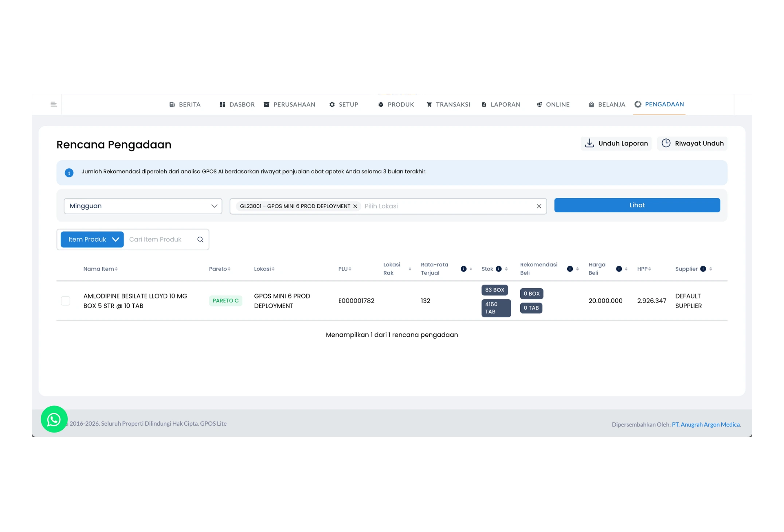
Task: Click the search magnifier icon
Action: pyautogui.click(x=200, y=239)
